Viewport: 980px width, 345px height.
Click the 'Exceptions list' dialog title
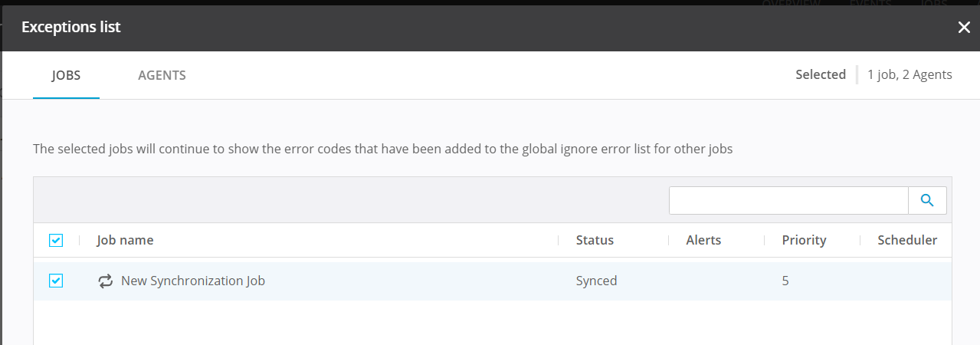coord(71,27)
